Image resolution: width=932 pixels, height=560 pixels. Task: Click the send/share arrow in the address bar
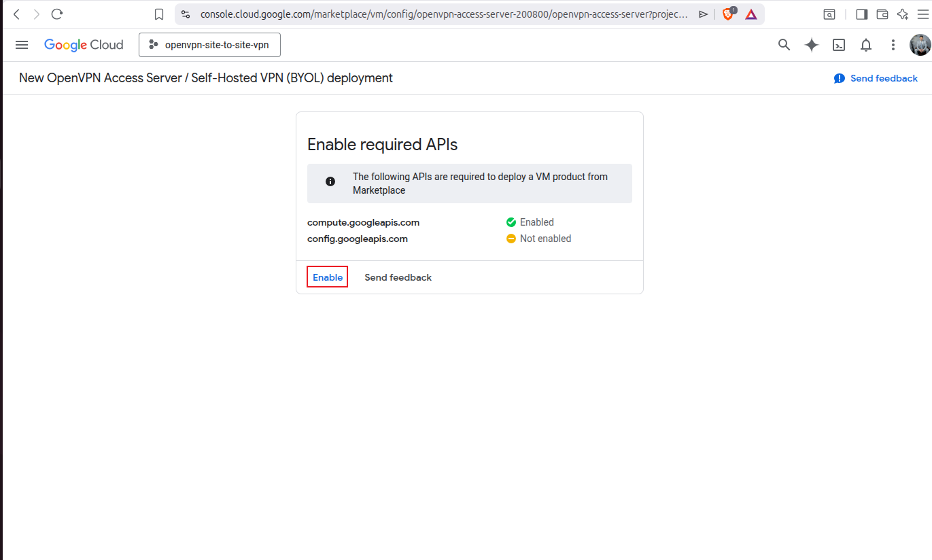704,14
